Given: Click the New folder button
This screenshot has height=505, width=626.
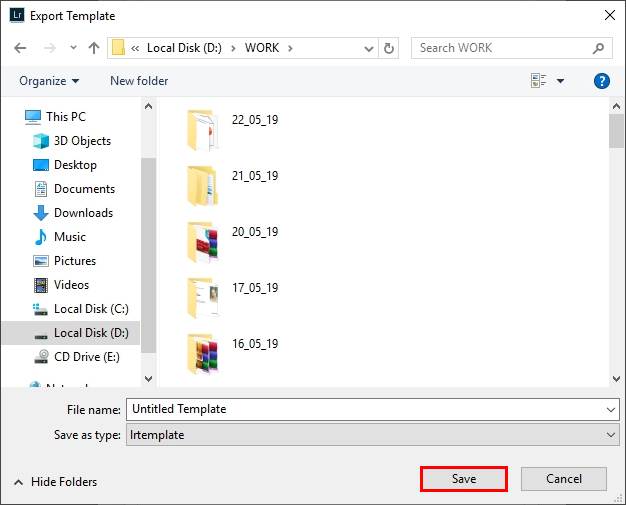Looking at the screenshot, I should pyautogui.click(x=139, y=81).
